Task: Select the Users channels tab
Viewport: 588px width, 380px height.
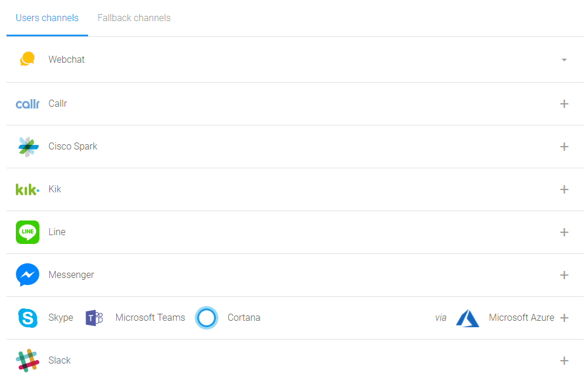Action: click(47, 18)
